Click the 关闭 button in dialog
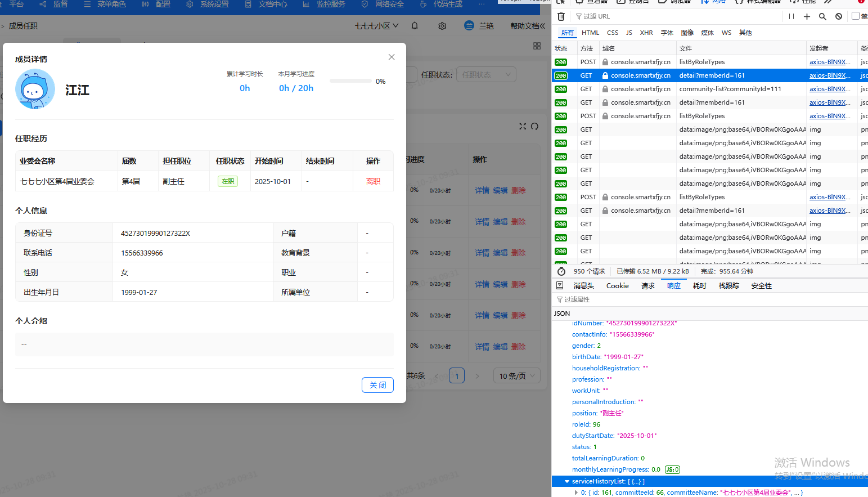868x497 pixels. [377, 385]
